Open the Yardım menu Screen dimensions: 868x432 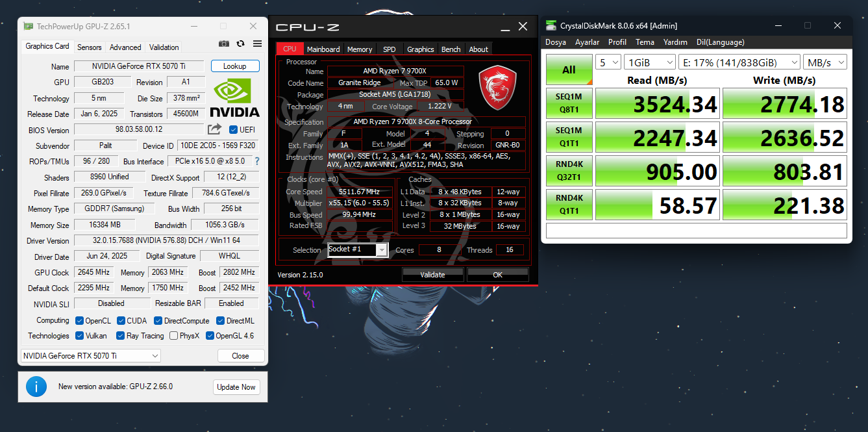tap(675, 42)
